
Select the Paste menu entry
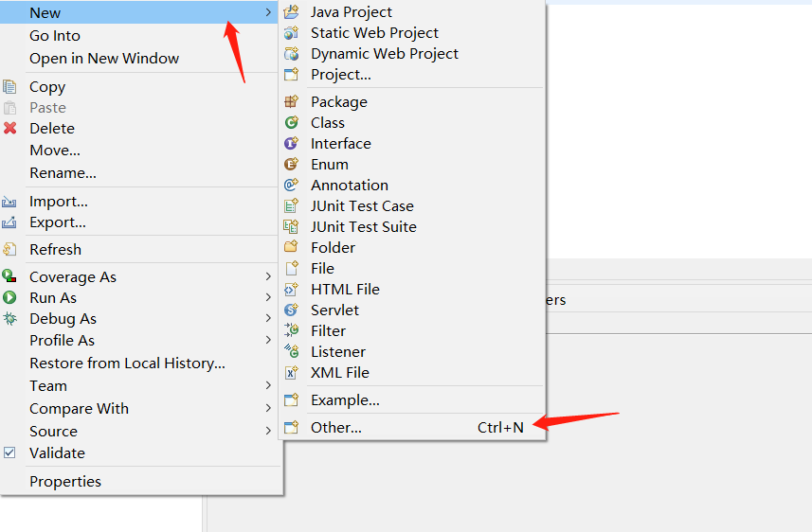(x=140, y=108)
